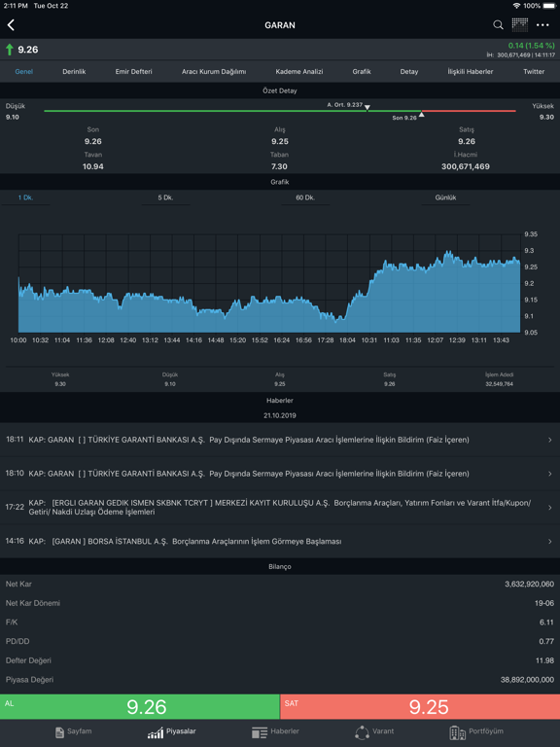Tap the red segment of the price range bar

tap(469, 111)
